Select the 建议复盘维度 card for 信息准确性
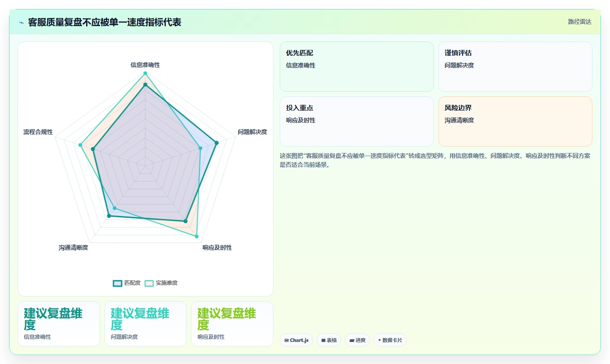 59,324
